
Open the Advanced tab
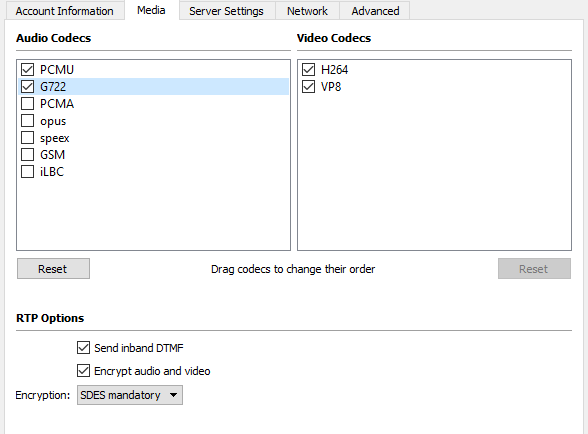coord(375,11)
